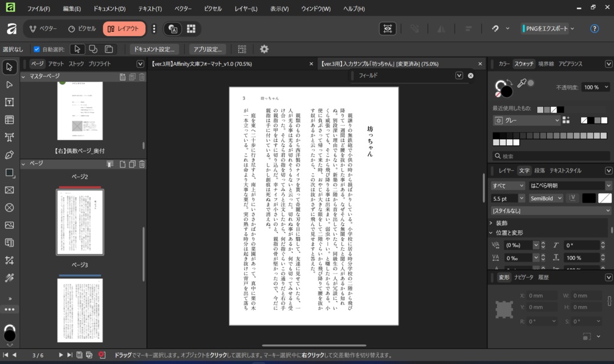
Task: Delete a page using the trash icon
Action: pos(142,165)
